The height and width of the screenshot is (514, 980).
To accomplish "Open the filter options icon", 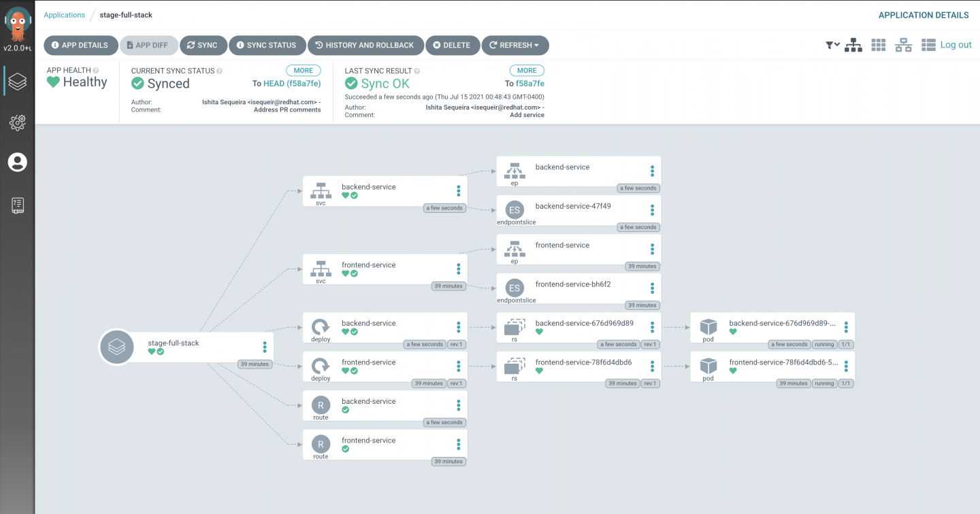I will (x=831, y=44).
